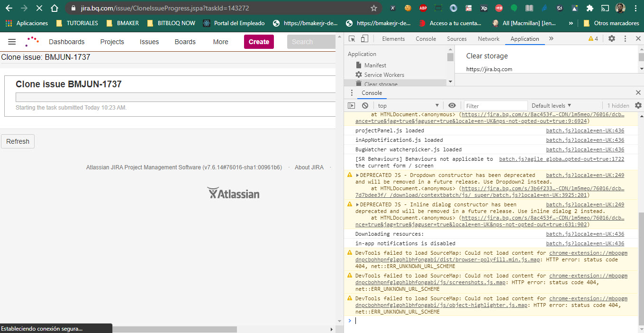Select Manifest in the Application sidebar

[x=375, y=65]
